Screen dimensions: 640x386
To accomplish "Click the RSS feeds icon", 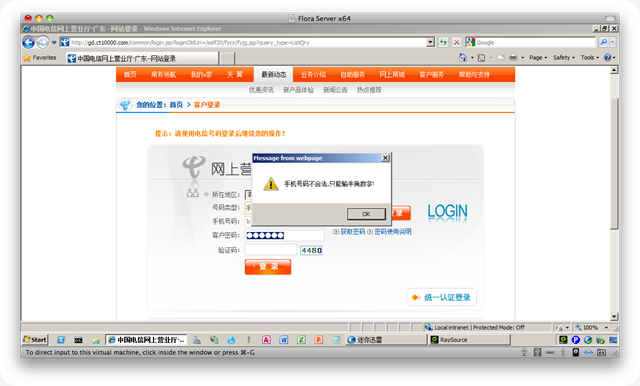I will pos(481,58).
